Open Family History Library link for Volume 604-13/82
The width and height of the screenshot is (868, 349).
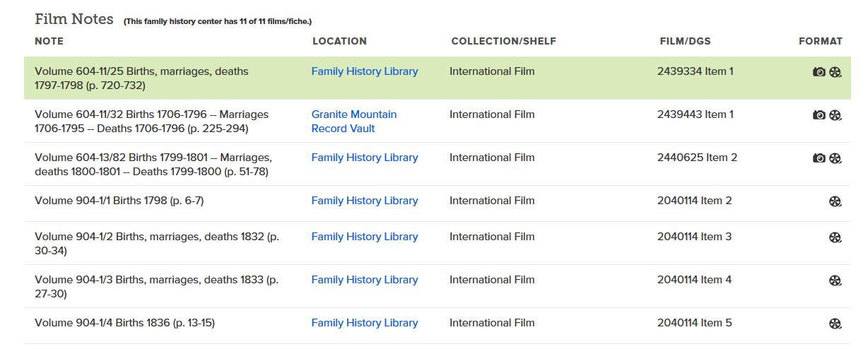[365, 158]
